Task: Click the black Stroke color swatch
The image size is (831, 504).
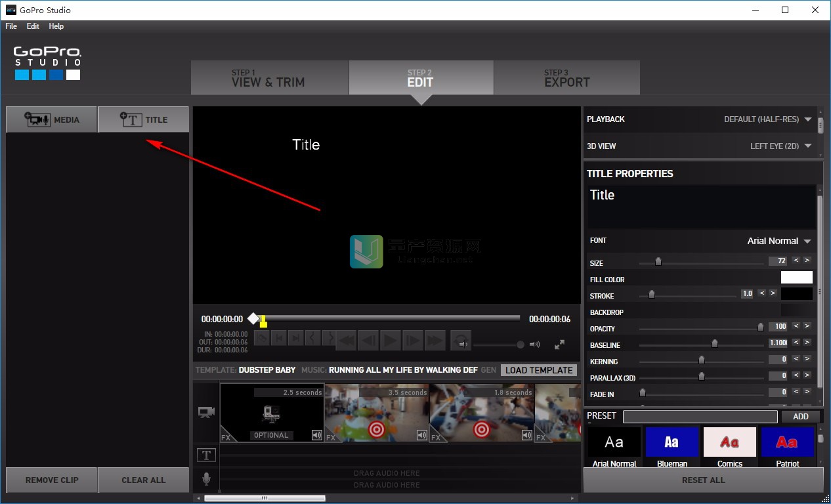Action: point(797,294)
